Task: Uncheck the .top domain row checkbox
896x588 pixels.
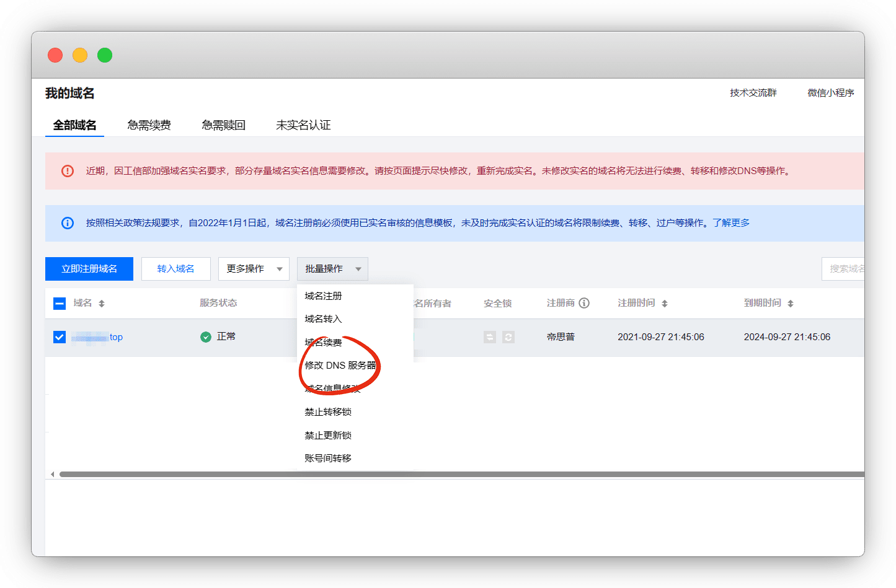Action: tap(60, 337)
